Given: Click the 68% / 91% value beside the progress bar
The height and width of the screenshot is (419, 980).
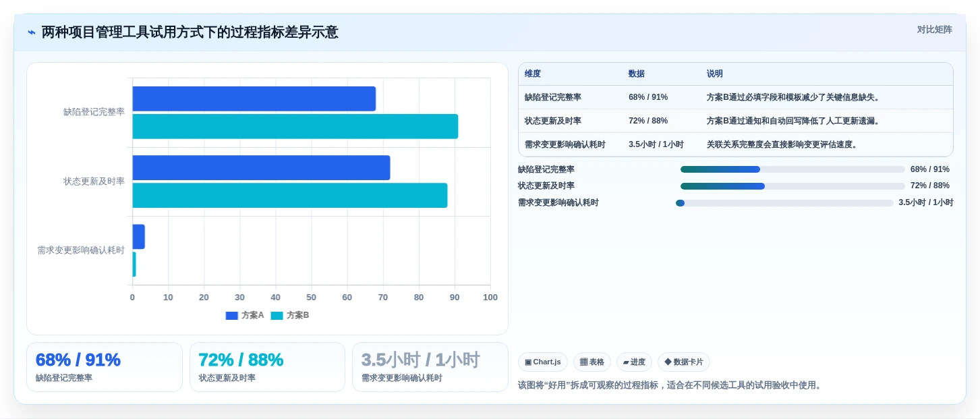Looking at the screenshot, I should tap(929, 169).
